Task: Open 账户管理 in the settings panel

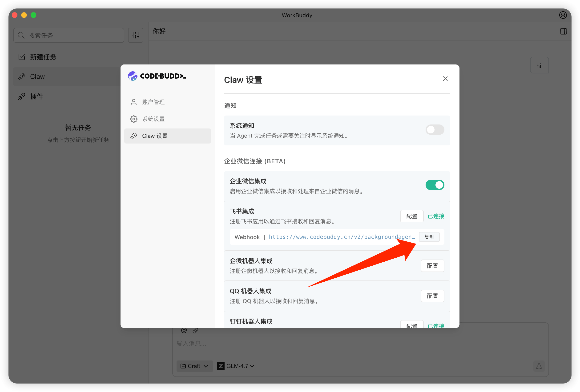Action: point(153,102)
